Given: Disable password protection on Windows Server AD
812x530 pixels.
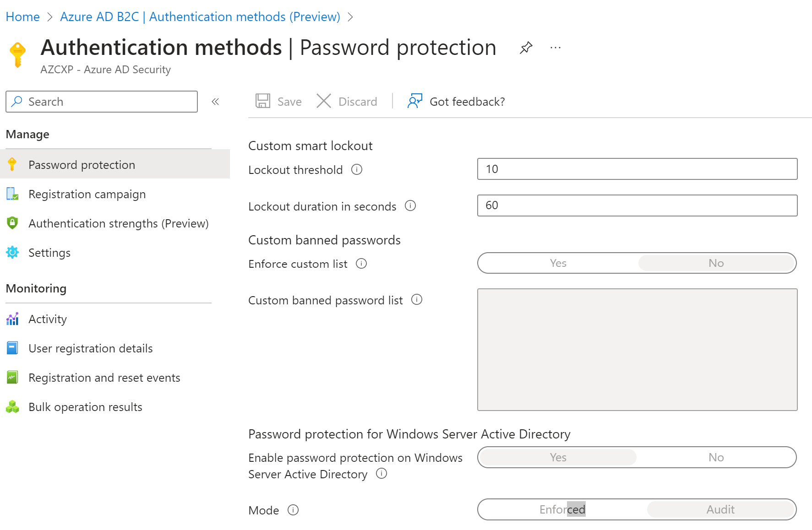Looking at the screenshot, I should [716, 457].
